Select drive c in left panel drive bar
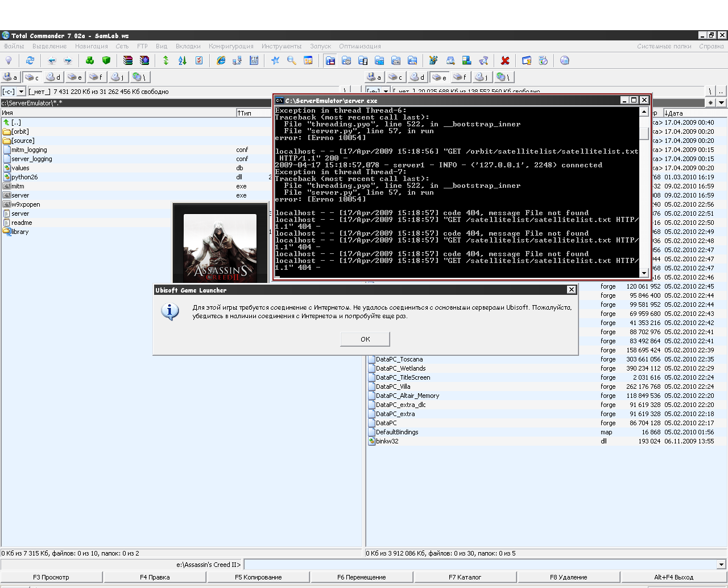This screenshot has width=728, height=588. [x=32, y=77]
